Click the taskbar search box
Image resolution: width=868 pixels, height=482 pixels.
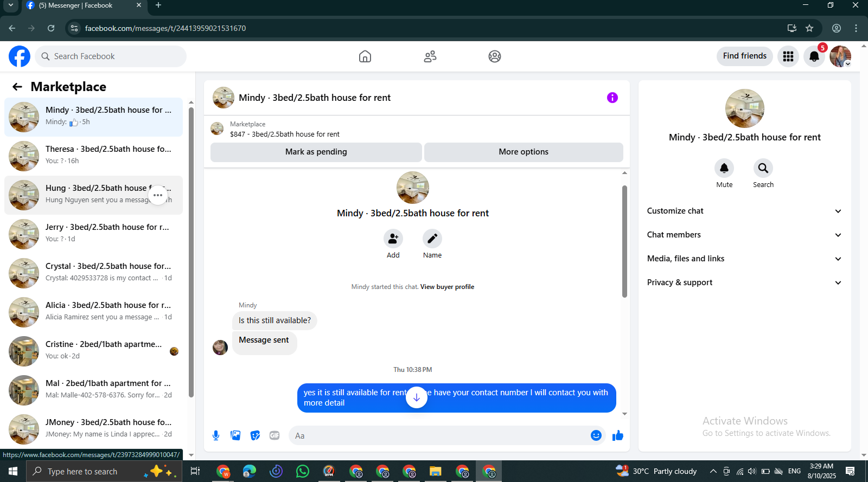coord(104,471)
